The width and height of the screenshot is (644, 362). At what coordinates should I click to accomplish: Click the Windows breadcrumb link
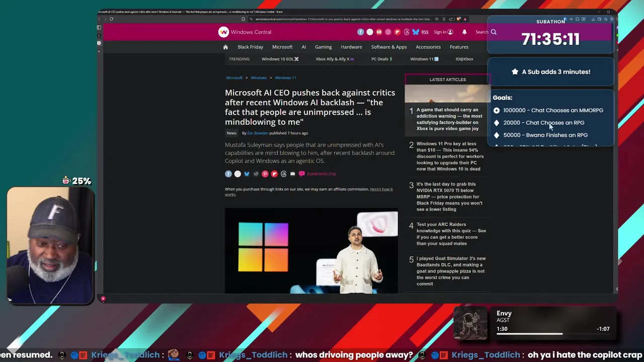259,77
